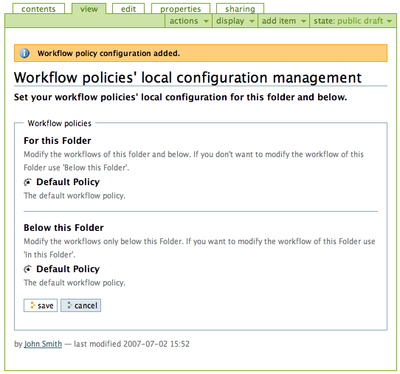Click 'The default workflow policy.' text under Below this Folder

pos(75,283)
